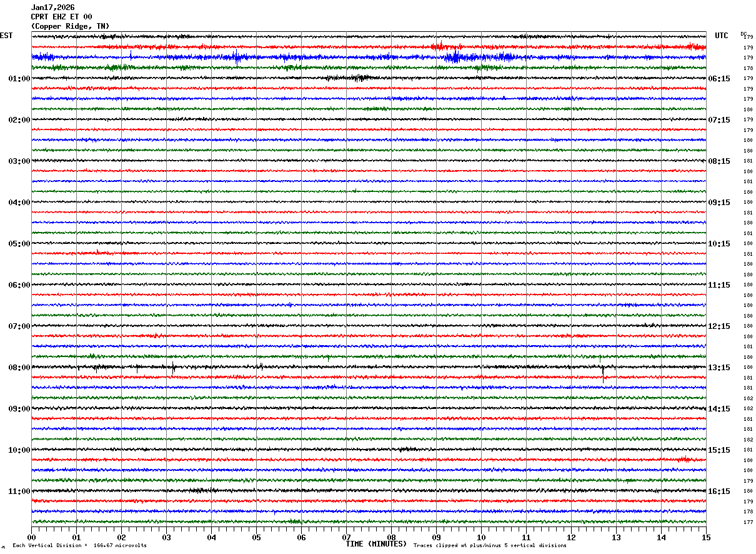The width and height of the screenshot is (756, 554).
Task: Select the 09:00 EST row label
Action: [19, 409]
